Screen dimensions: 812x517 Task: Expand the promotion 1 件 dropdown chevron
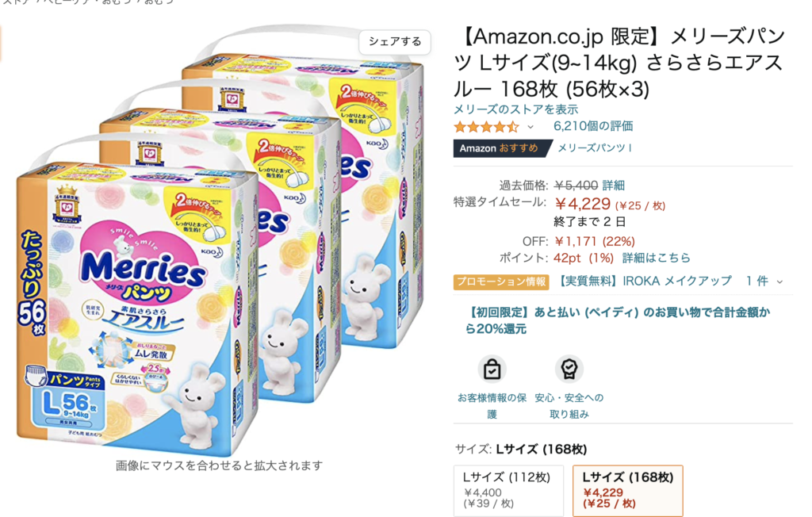[x=779, y=281]
